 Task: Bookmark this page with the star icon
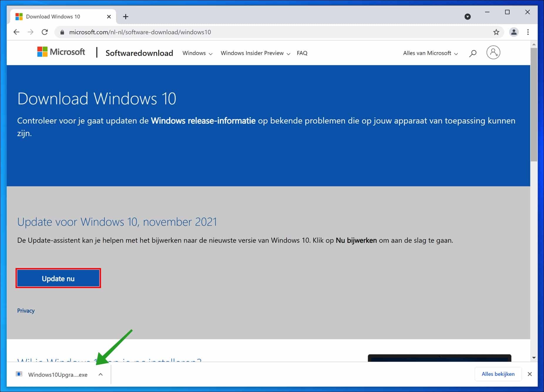(x=497, y=32)
